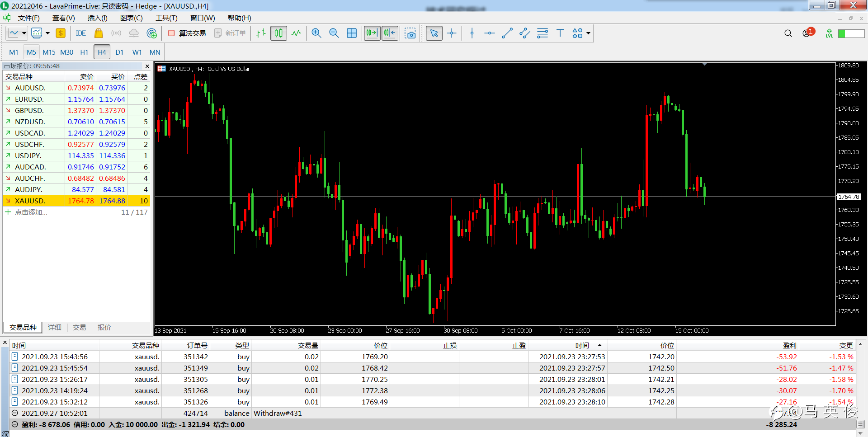
Task: Switch timeframe to M30
Action: click(x=66, y=52)
